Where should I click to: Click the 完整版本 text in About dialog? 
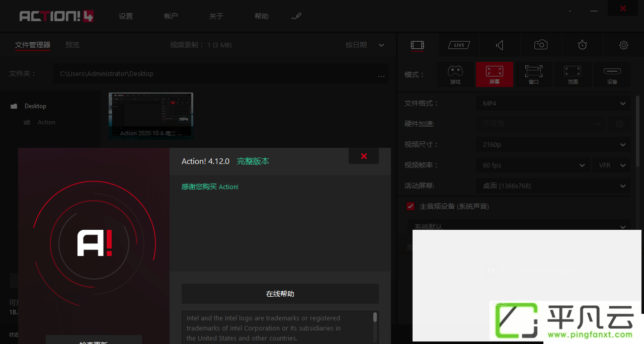pyautogui.click(x=253, y=161)
